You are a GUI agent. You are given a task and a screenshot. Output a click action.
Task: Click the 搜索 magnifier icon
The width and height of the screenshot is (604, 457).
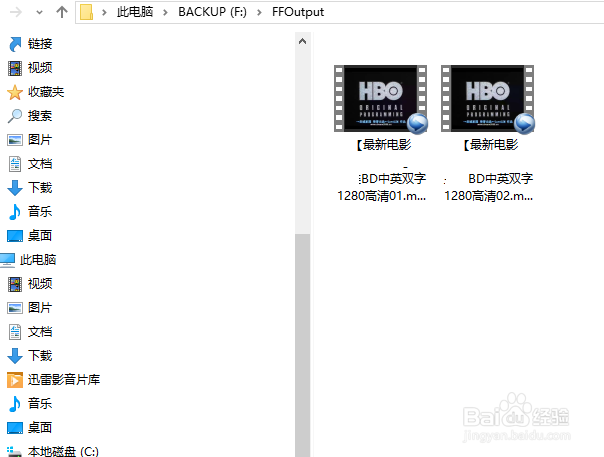(x=15, y=116)
